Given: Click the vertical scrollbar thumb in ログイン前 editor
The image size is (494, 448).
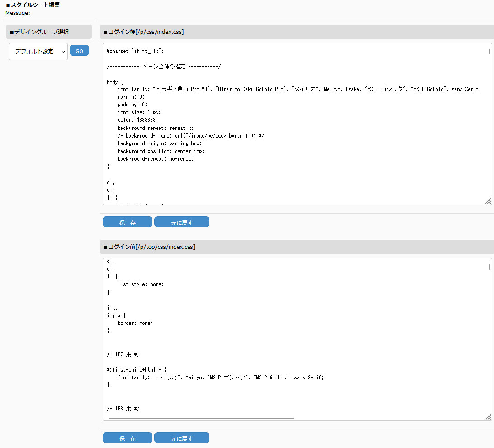Looking at the screenshot, I should tap(489, 267).
